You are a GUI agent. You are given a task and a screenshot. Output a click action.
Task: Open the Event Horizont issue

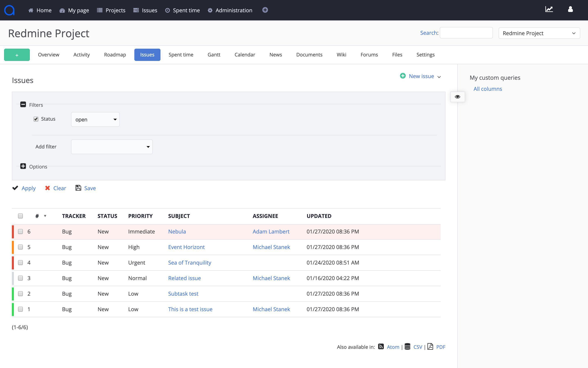pyautogui.click(x=186, y=247)
